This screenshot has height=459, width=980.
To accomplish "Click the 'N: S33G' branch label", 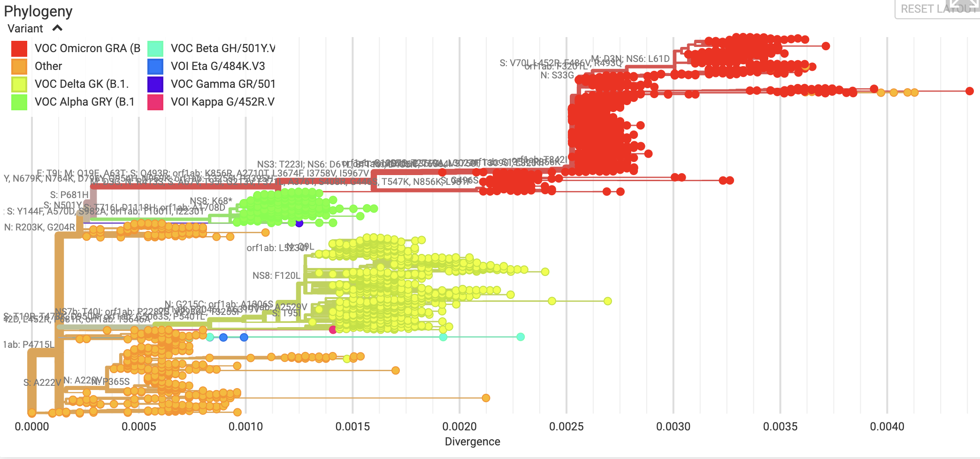I will pyautogui.click(x=557, y=75).
